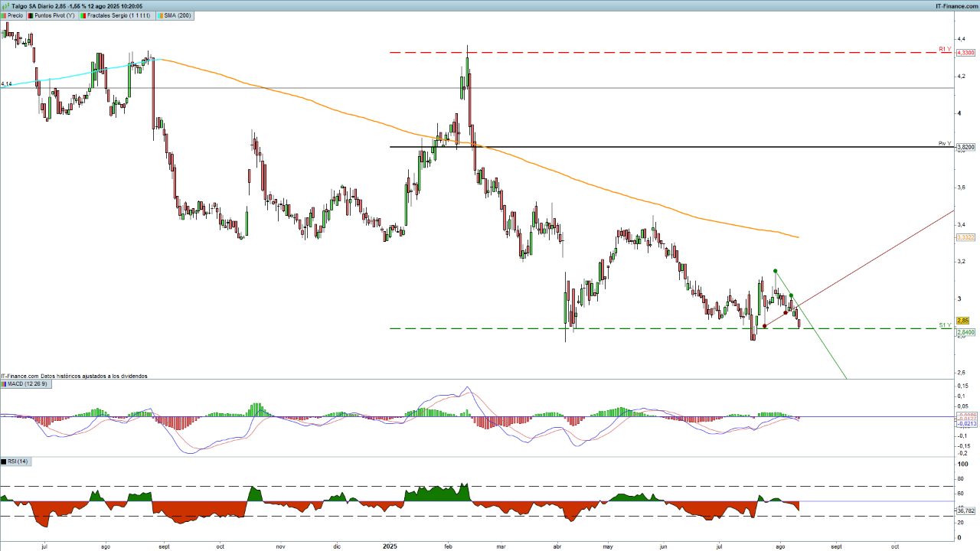980x551 pixels.
Task: Click the MACD indicator color icon
Action: [x=3, y=383]
